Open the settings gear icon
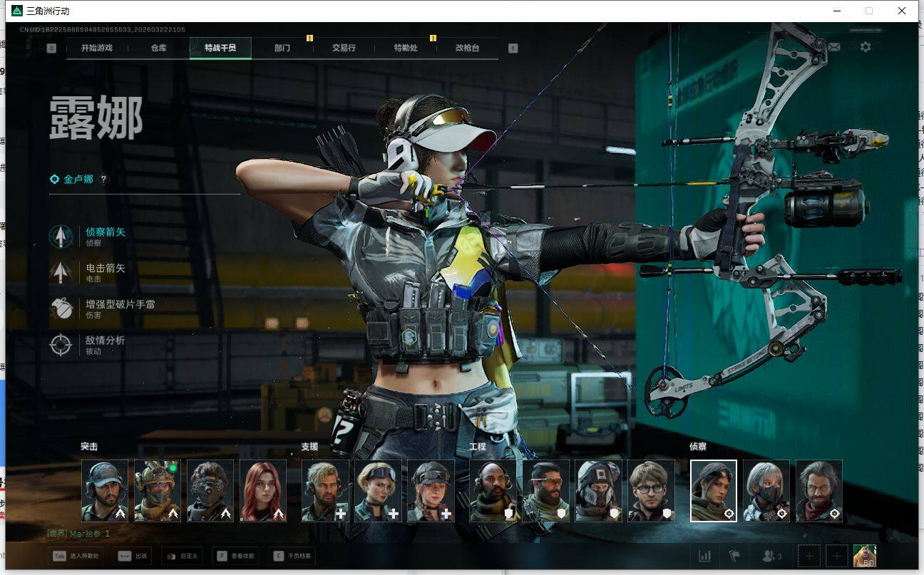Screen dimensions: 924x575 point(866,47)
